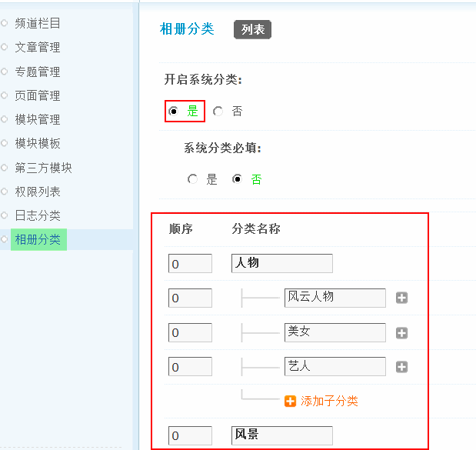This screenshot has height=450, width=476.
Task: Open 文章管理 in sidebar menu
Action: pos(38,47)
